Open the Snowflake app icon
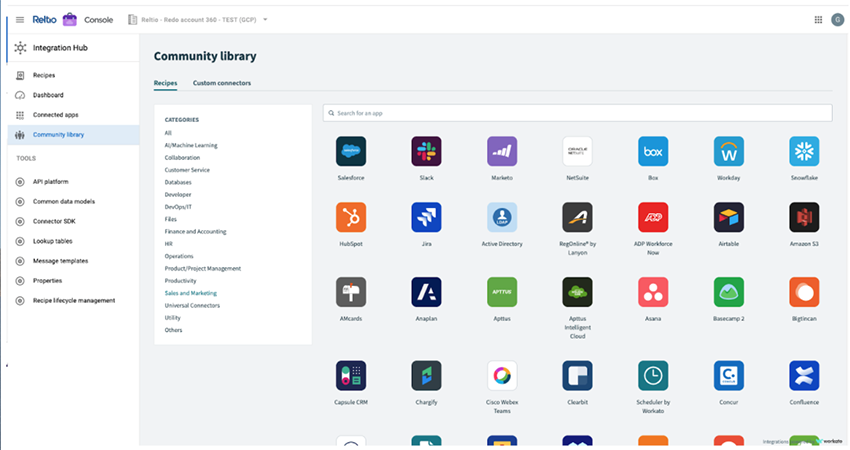This screenshot has width=850, height=450. [x=804, y=151]
